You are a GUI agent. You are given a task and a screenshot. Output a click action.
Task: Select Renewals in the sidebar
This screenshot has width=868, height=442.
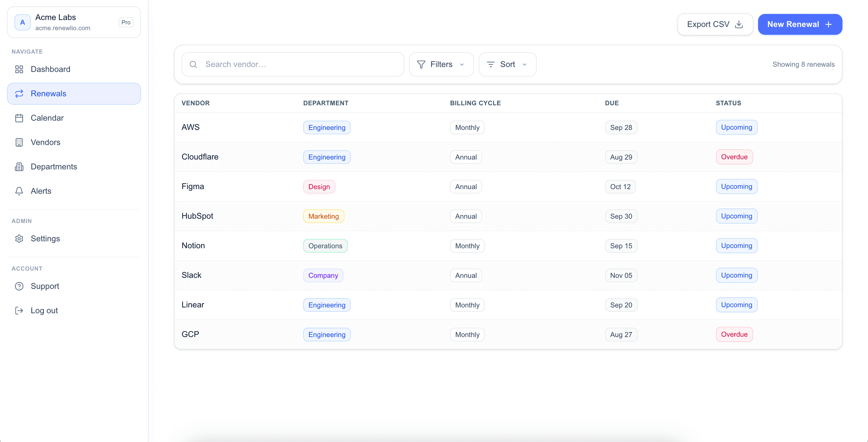tap(74, 94)
